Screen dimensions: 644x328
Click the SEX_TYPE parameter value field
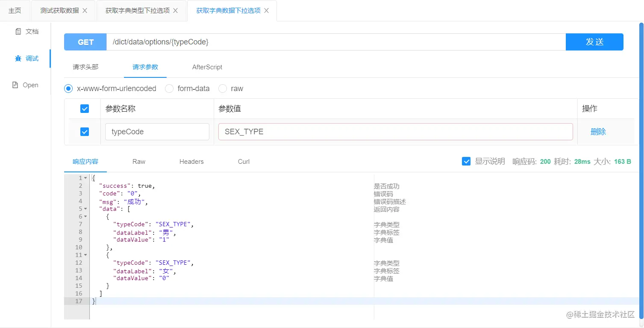click(x=396, y=132)
